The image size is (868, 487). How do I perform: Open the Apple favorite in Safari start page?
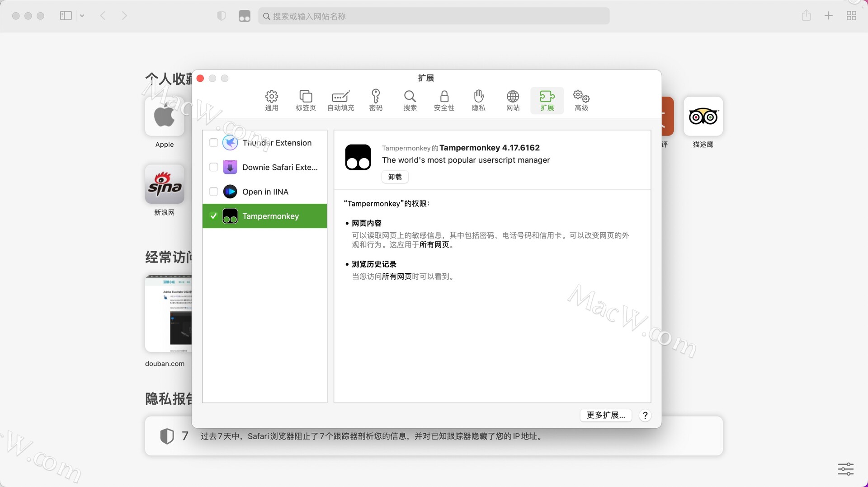pos(165,117)
